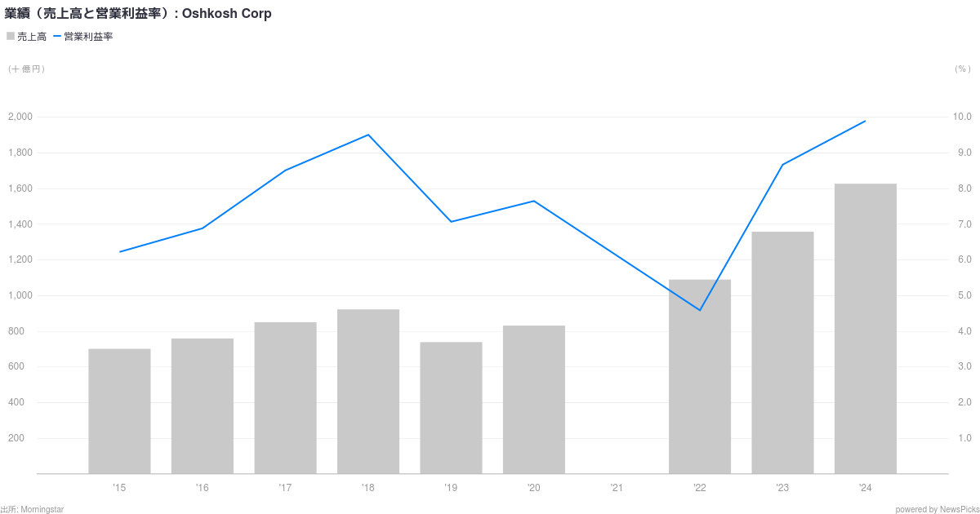Viewport: 980px width, 514px height.
Task: Select the '23 sales bar
Action: [x=782, y=352]
